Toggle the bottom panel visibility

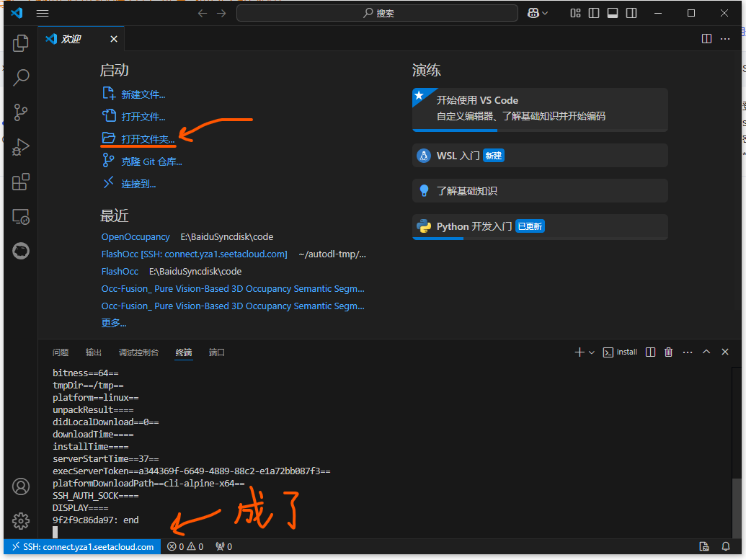click(x=613, y=13)
